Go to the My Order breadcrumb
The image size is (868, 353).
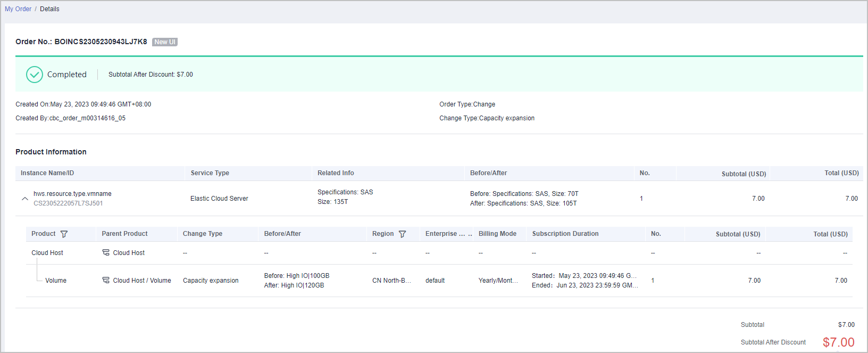18,9
